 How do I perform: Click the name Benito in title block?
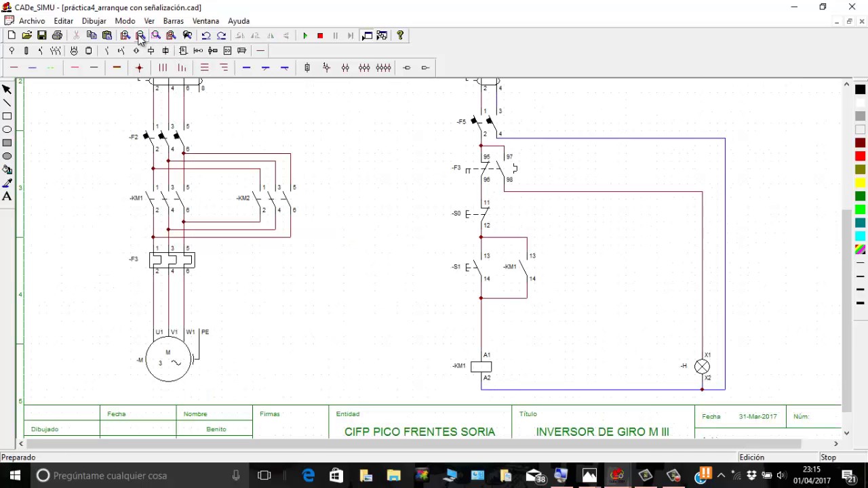click(216, 429)
